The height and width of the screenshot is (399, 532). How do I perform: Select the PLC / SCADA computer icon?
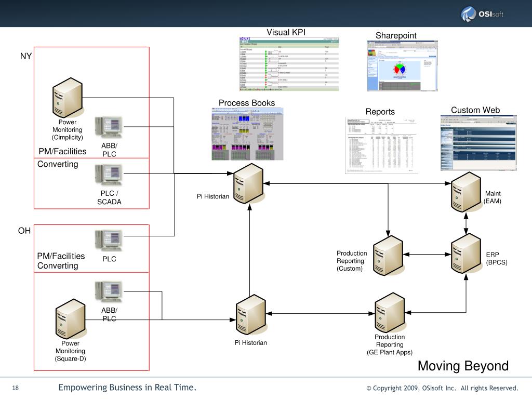click(x=109, y=175)
